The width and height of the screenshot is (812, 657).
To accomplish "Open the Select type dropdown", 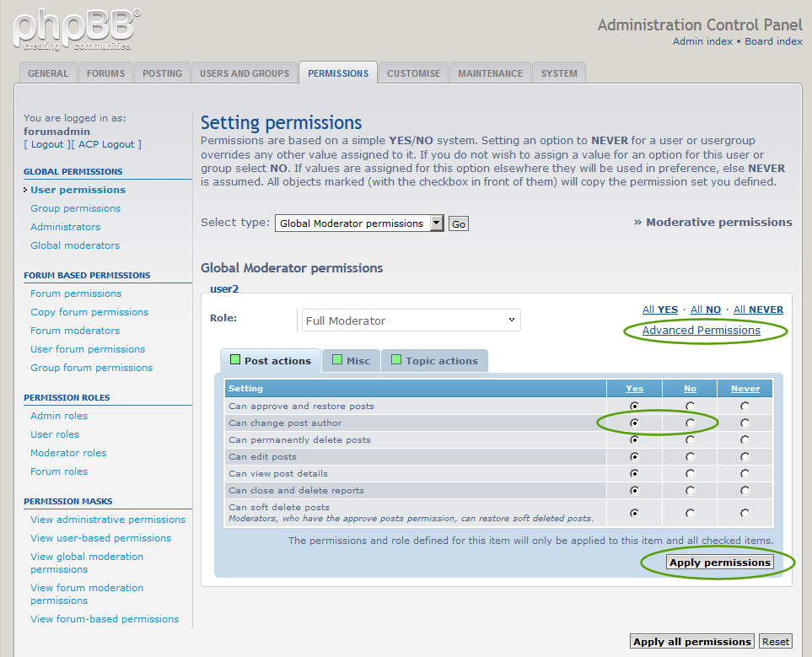I will pyautogui.click(x=436, y=223).
